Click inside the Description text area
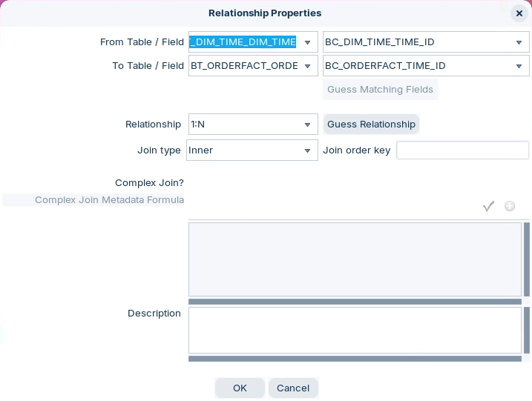This screenshot has width=532, height=401. (x=355, y=330)
